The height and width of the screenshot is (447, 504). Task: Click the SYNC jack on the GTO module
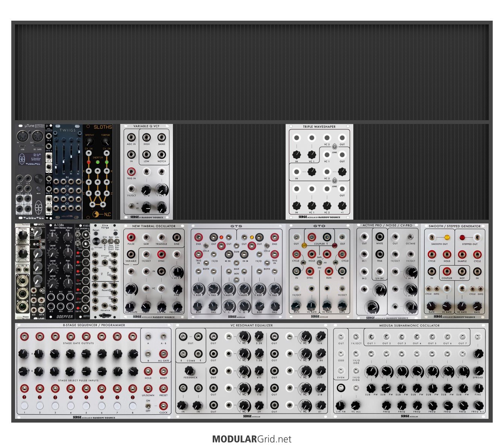(x=310, y=271)
